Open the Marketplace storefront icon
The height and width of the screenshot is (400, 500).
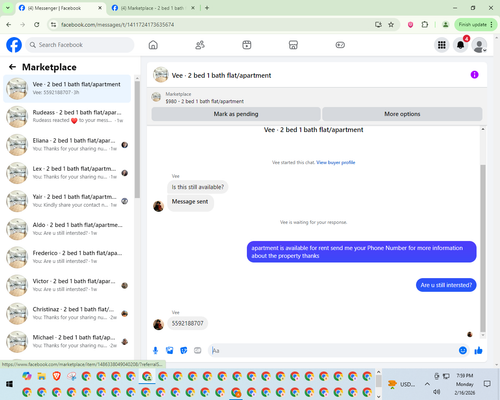point(293,45)
